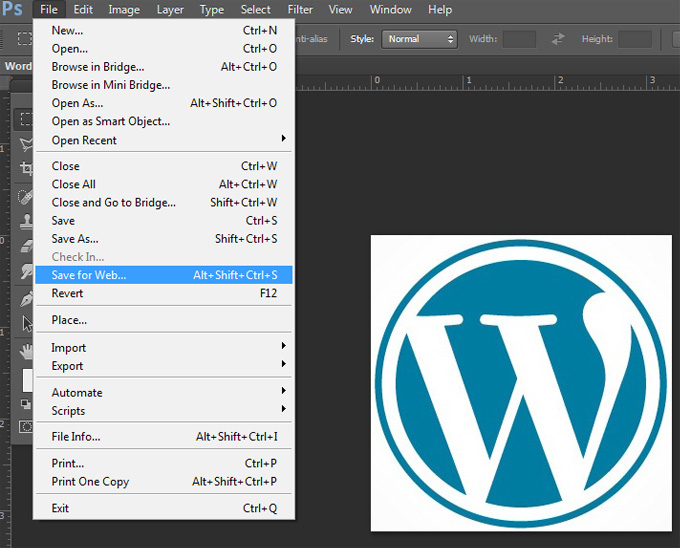Select the Rectangular Marquee tool in the toolbox
The width and height of the screenshot is (680, 548).
25,119
